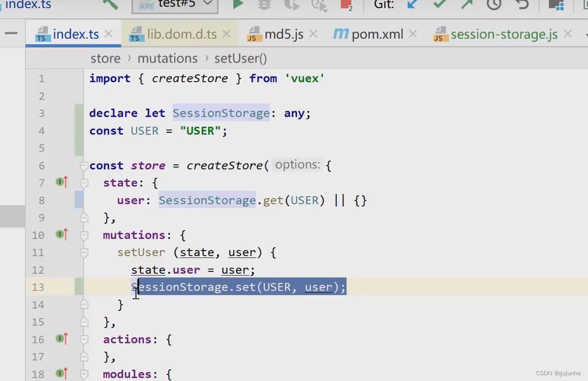
Task: Click 'state.user = user;' on line 12
Action: 193,270
